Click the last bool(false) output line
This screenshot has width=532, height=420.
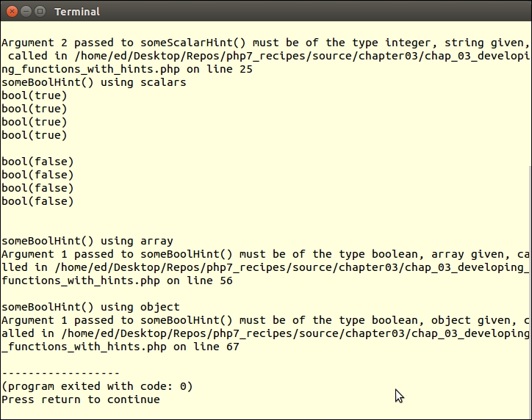pyautogui.click(x=37, y=201)
